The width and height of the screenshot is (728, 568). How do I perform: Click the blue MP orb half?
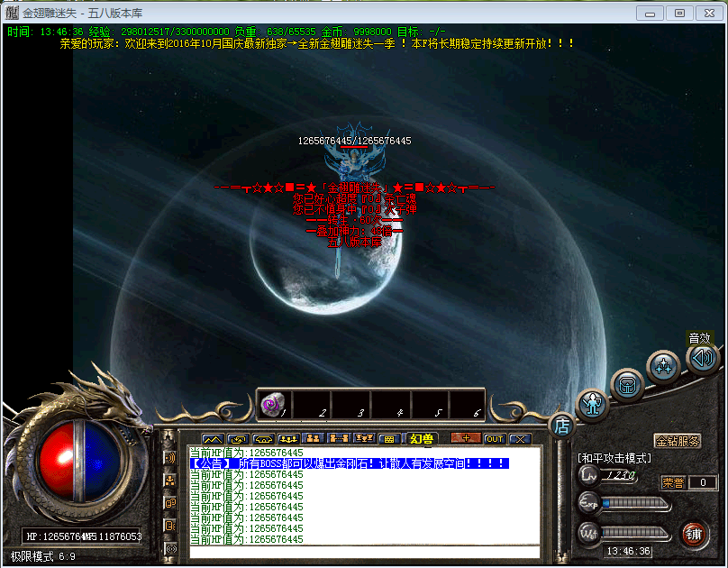point(101,462)
